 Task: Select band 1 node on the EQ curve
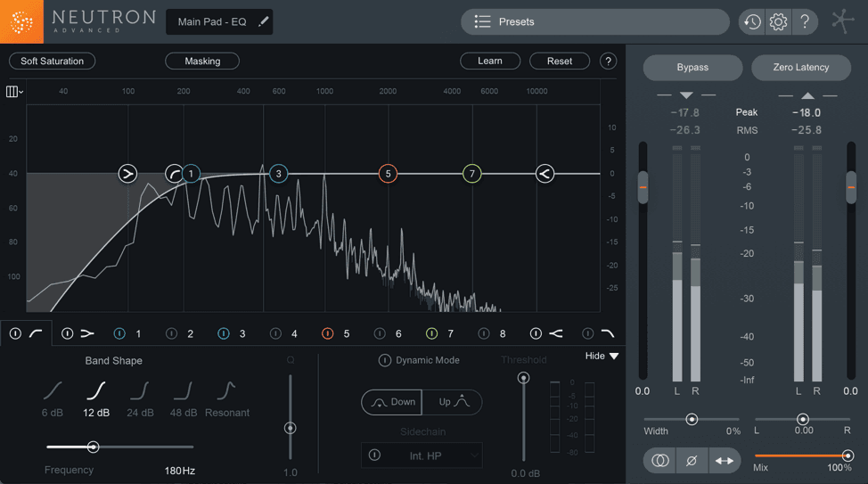(x=191, y=174)
